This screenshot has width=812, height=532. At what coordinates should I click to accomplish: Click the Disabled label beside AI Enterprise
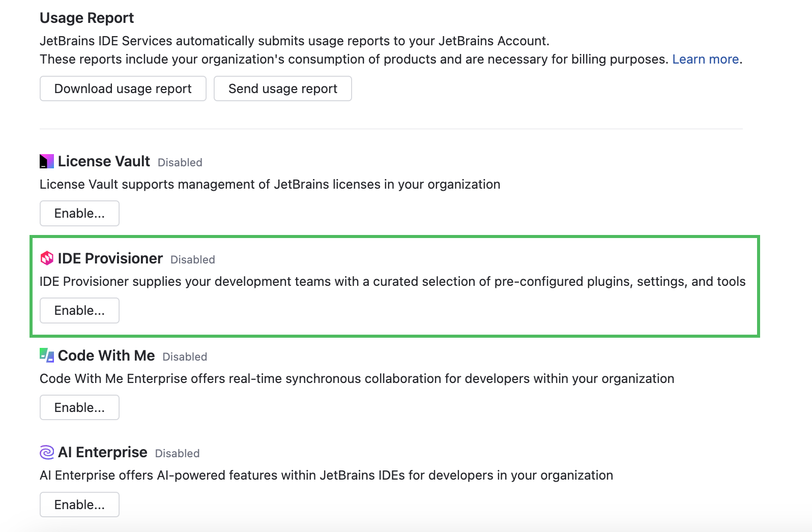pyautogui.click(x=177, y=454)
